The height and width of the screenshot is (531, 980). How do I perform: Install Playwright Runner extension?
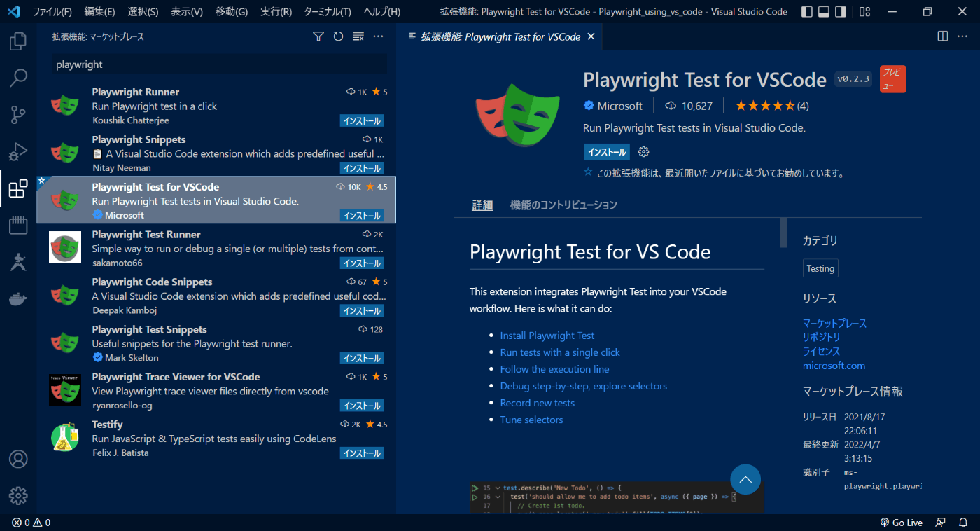coord(362,120)
